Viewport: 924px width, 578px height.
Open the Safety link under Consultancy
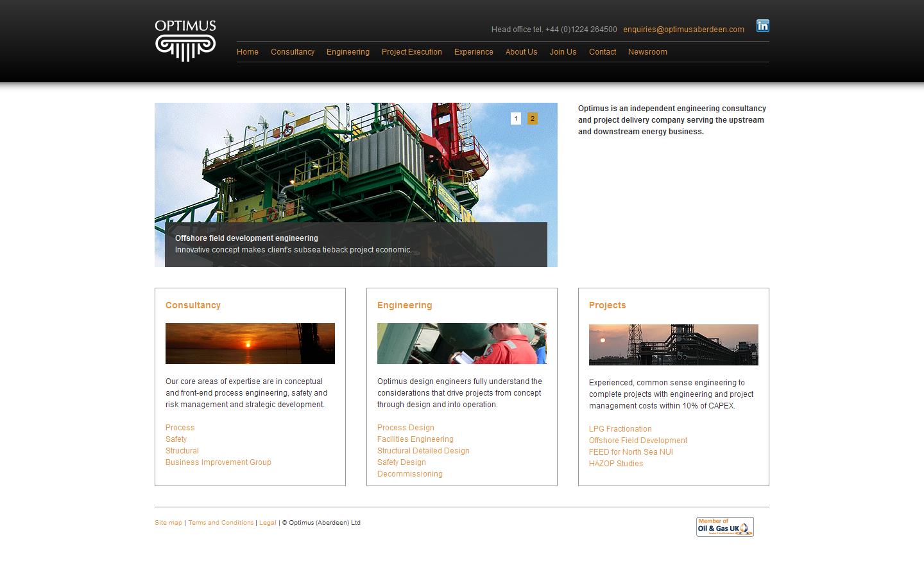pos(176,439)
